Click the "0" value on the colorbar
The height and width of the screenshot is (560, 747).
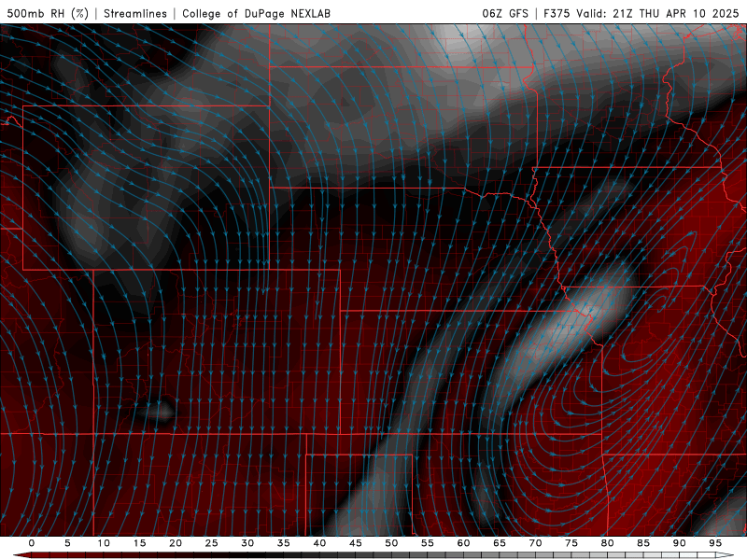coord(32,543)
